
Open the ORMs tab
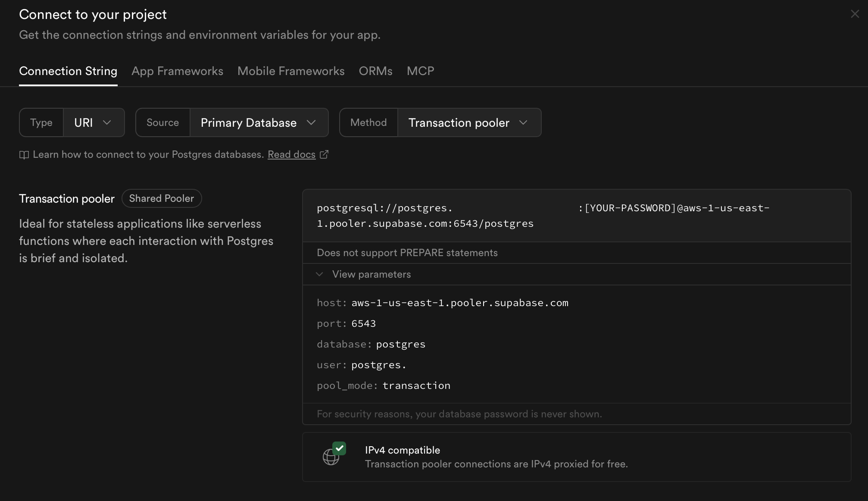coord(375,71)
